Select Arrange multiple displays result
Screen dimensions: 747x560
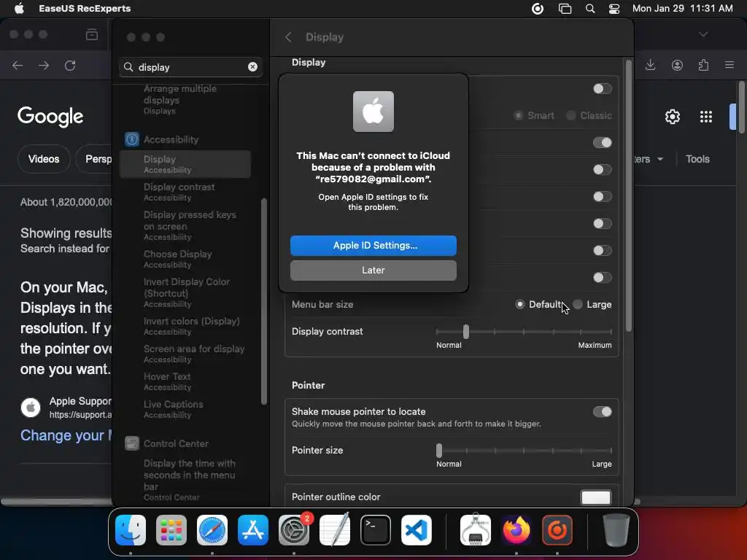tap(186, 99)
